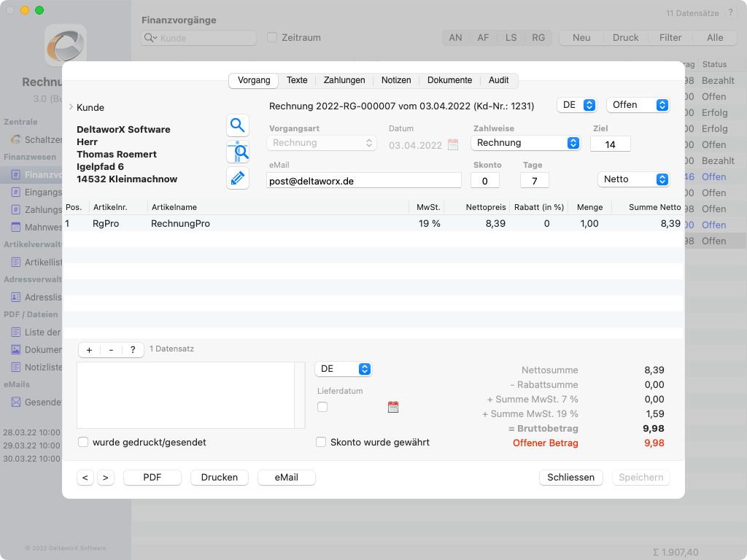The height and width of the screenshot is (560, 747).
Task: Open the Lieferdatum calendar picker icon
Action: tap(393, 407)
